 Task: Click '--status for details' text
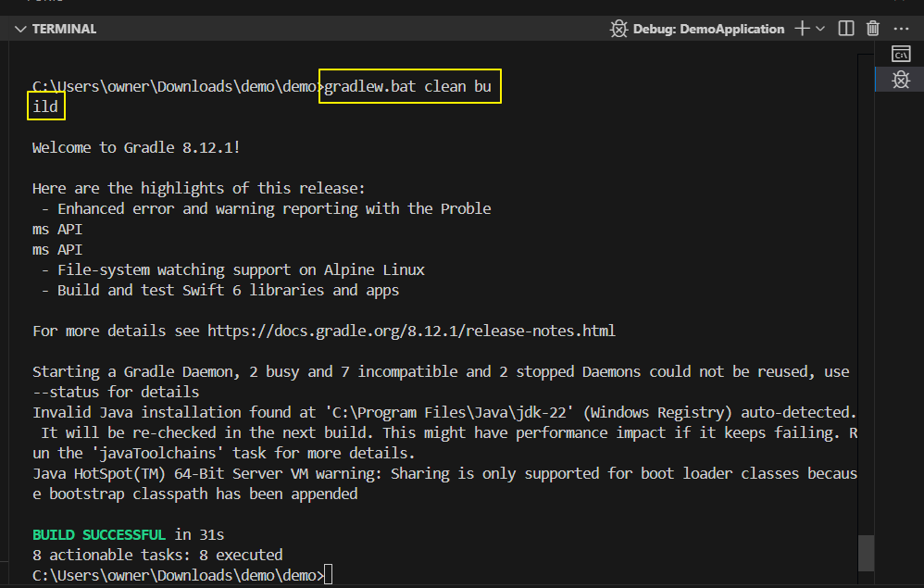[116, 393]
